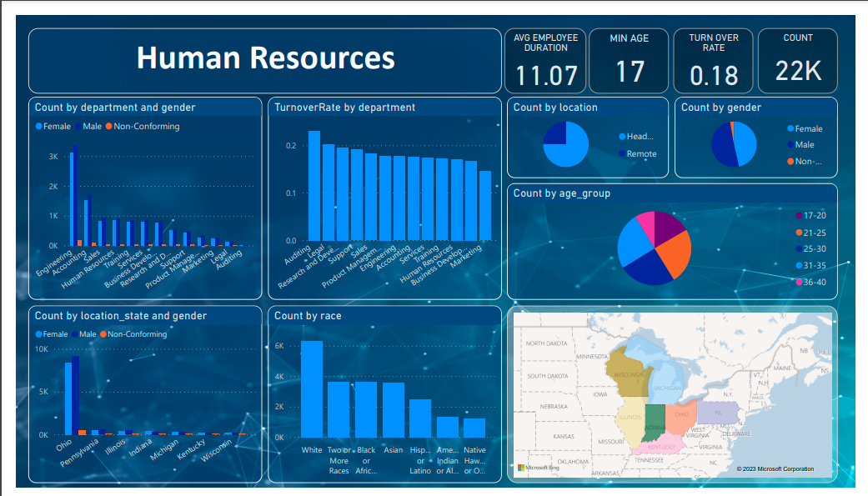Click the Microsoft Bing logo on map

[x=539, y=468]
